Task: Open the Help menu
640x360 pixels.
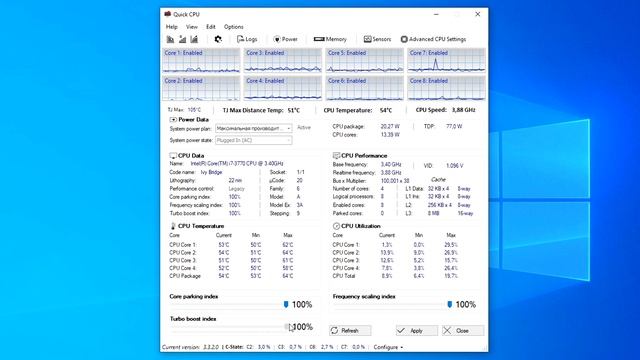Action: (x=171, y=27)
